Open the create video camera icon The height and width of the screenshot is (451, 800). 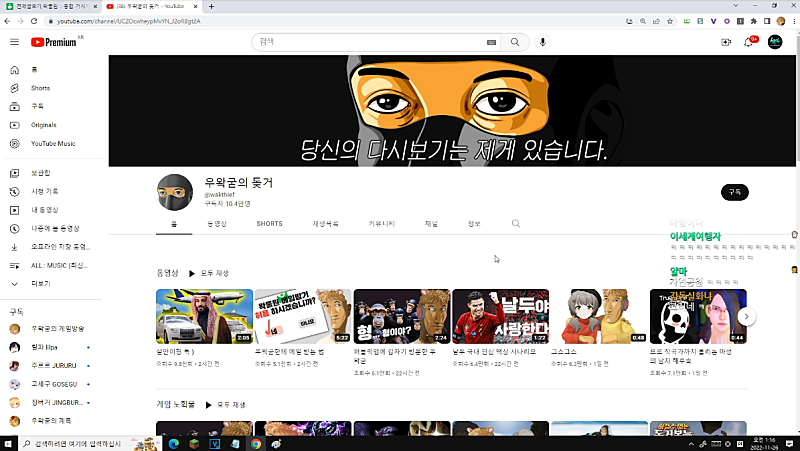pyautogui.click(x=726, y=42)
